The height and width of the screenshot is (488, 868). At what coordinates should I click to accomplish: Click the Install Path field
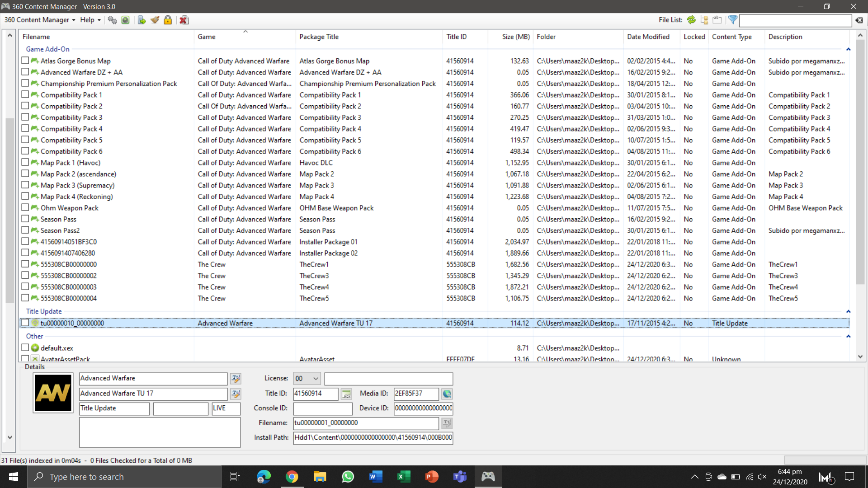pyautogui.click(x=373, y=438)
